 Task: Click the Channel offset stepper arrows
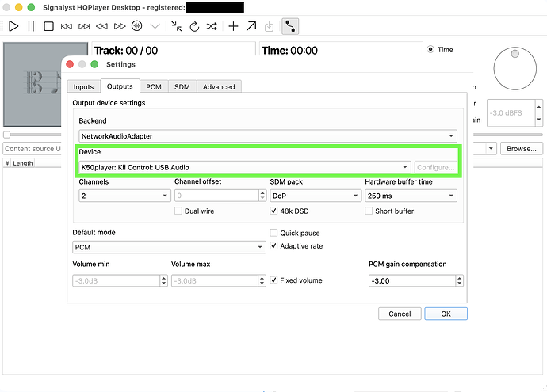[262, 196]
